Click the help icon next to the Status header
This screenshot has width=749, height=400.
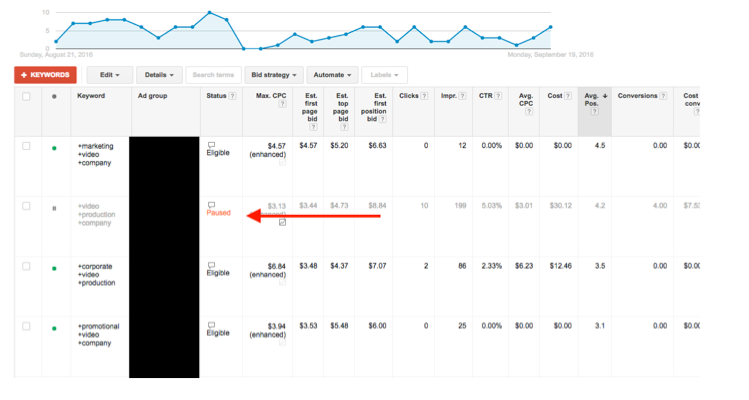(x=232, y=96)
